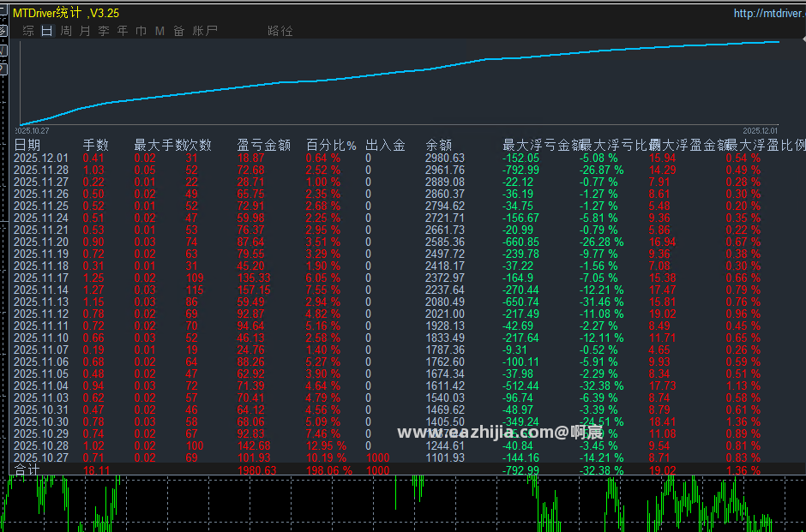Click date cell 2025.10.31

pyautogui.click(x=40, y=409)
